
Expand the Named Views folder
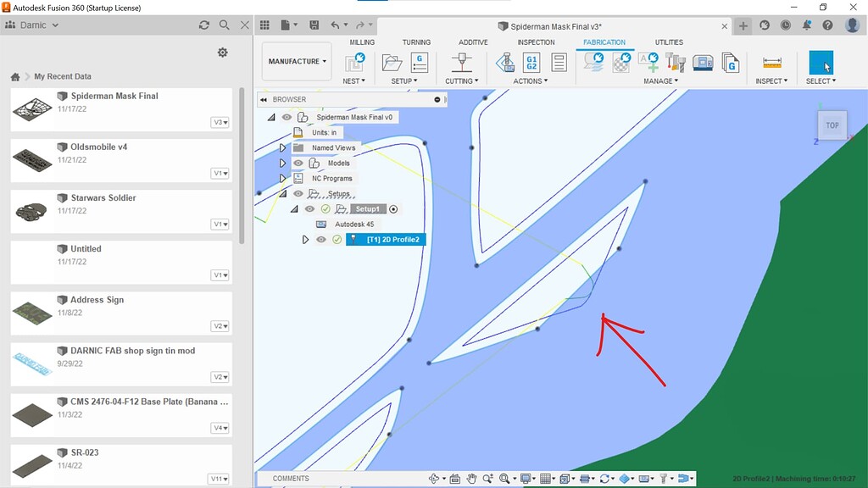[x=283, y=147]
